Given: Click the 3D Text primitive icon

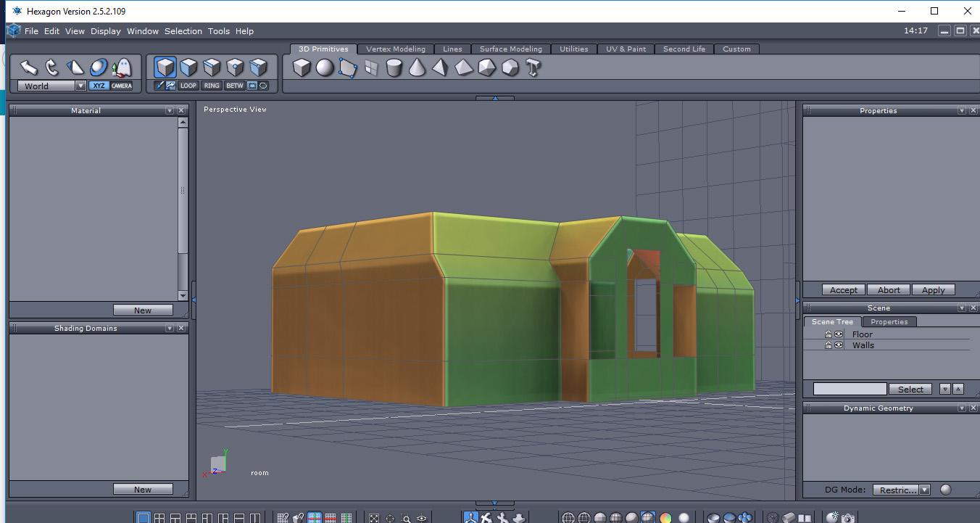Looking at the screenshot, I should (x=533, y=68).
